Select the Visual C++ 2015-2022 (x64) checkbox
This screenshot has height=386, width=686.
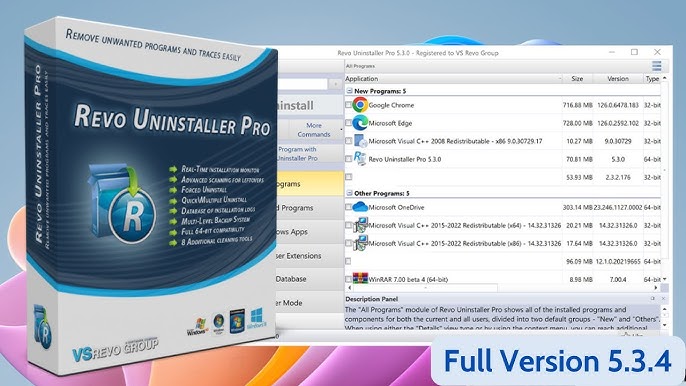click(x=348, y=225)
